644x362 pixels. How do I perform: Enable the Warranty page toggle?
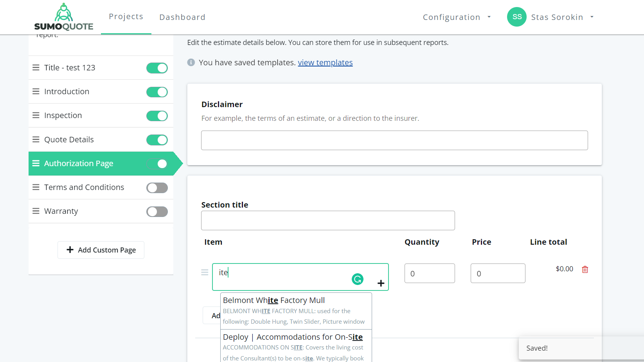pyautogui.click(x=157, y=211)
